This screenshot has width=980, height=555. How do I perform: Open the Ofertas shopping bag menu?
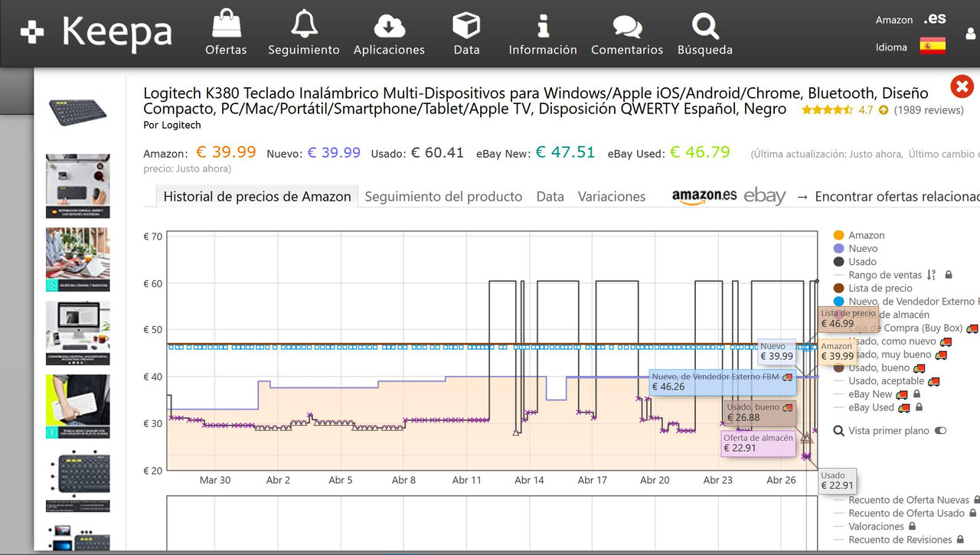point(226,33)
